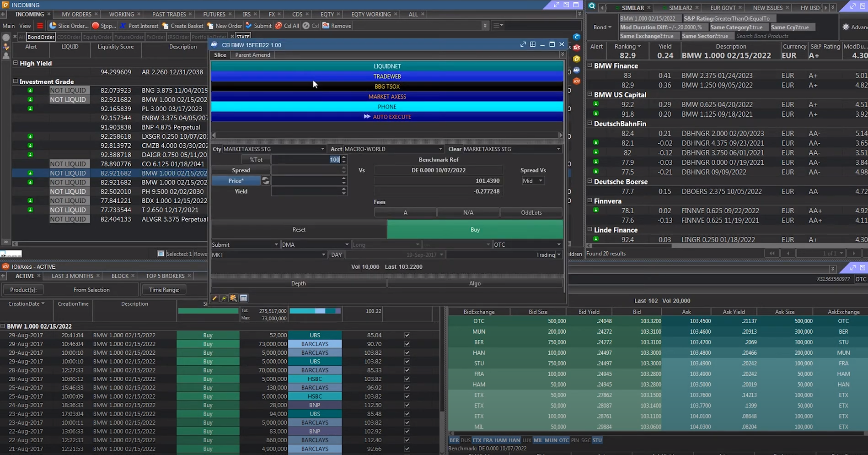Toggle checkbox for HSBC 10:00:09 row
This screenshot has width=868, height=455.
click(x=407, y=396)
